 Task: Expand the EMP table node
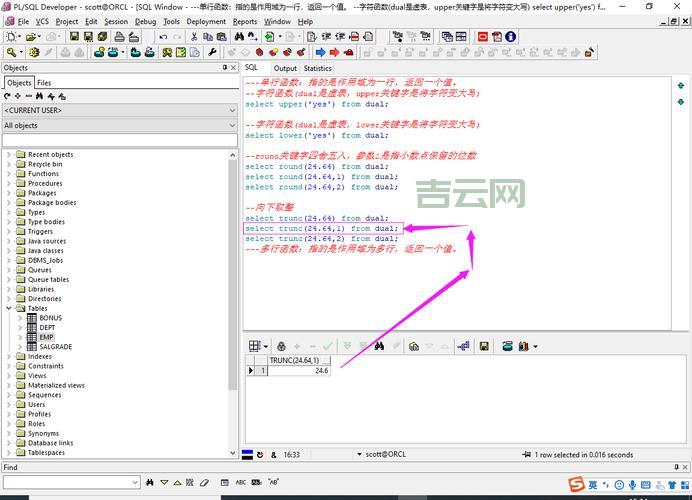pyautogui.click(x=20, y=337)
